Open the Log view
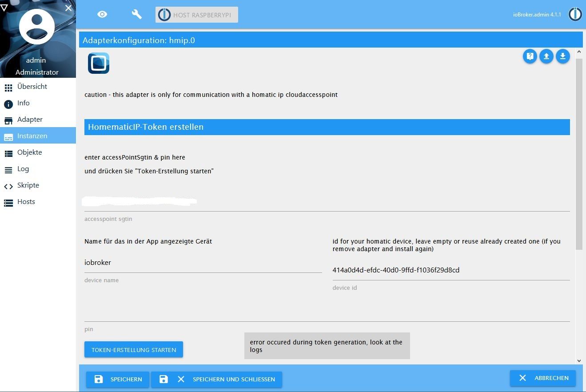Image resolution: width=586 pixels, height=392 pixels. (x=38, y=169)
